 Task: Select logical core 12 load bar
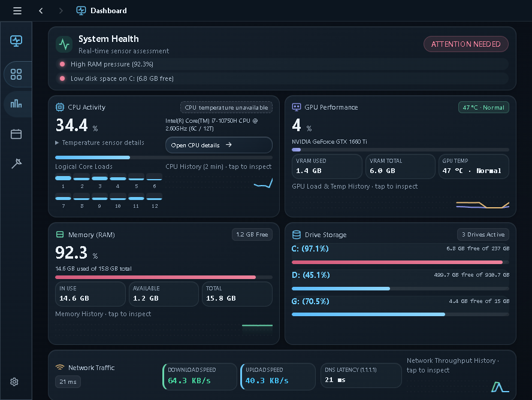click(154, 198)
